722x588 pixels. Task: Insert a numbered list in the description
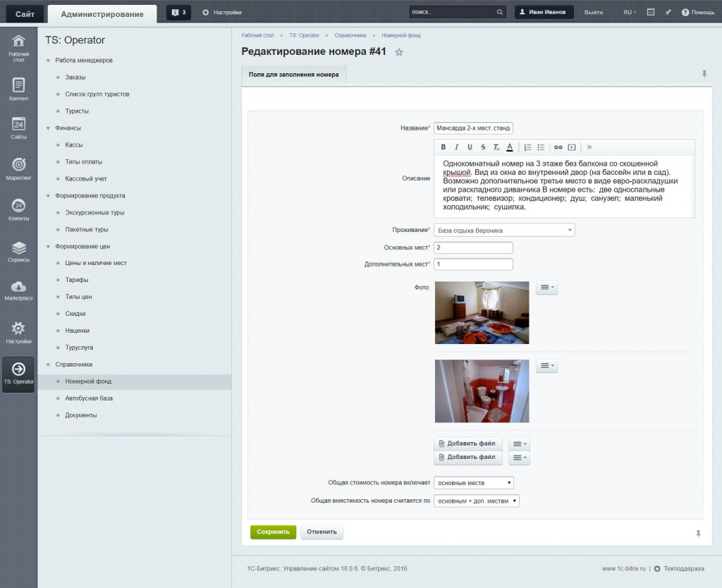click(x=527, y=147)
